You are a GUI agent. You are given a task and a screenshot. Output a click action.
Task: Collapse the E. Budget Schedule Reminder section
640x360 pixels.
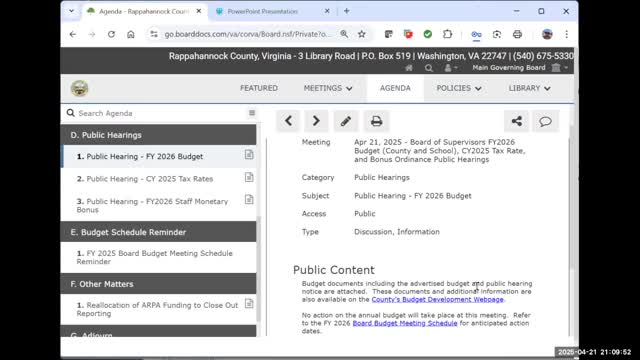(x=158, y=232)
